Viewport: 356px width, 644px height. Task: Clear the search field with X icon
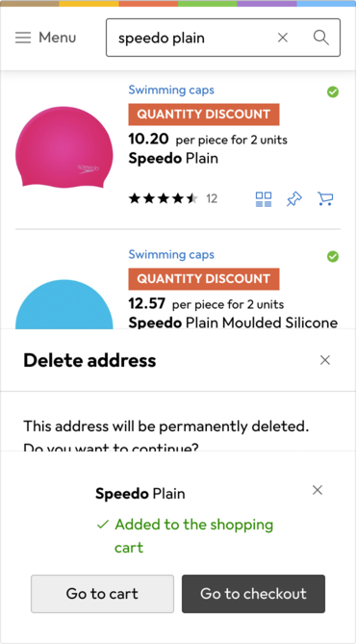[x=283, y=38]
